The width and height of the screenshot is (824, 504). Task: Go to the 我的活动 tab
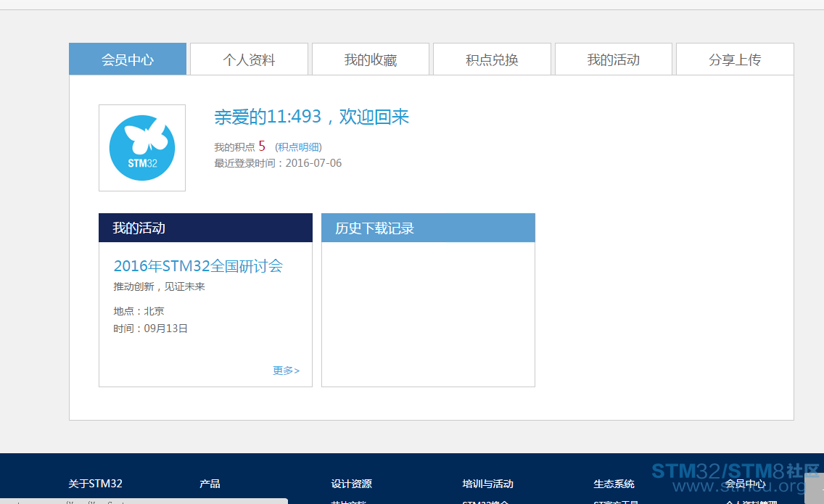(x=613, y=59)
